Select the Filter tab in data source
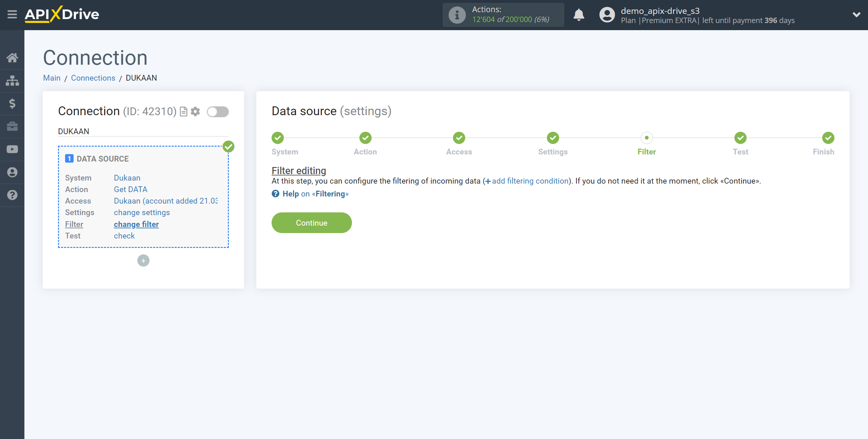Screen dimensions: 868x439 tap(647, 144)
